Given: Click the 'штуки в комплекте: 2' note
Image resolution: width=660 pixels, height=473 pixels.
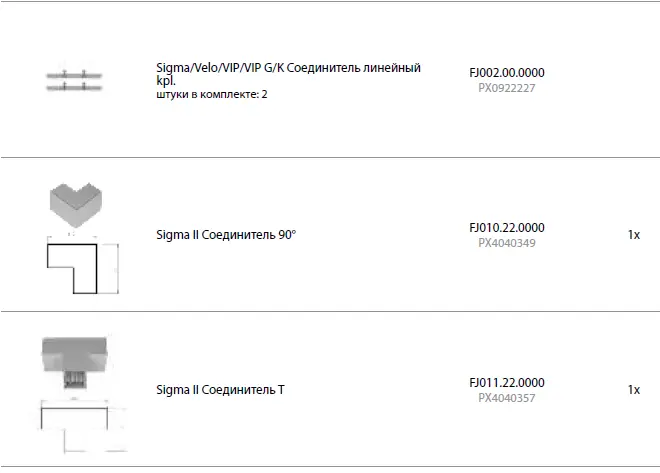Looking at the screenshot, I should [212, 94].
